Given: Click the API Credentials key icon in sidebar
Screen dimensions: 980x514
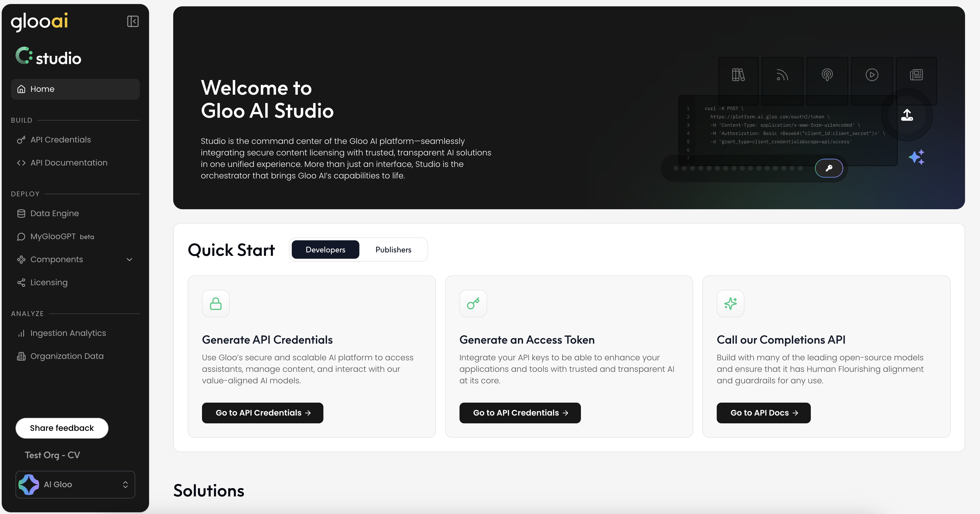Looking at the screenshot, I should pyautogui.click(x=21, y=140).
